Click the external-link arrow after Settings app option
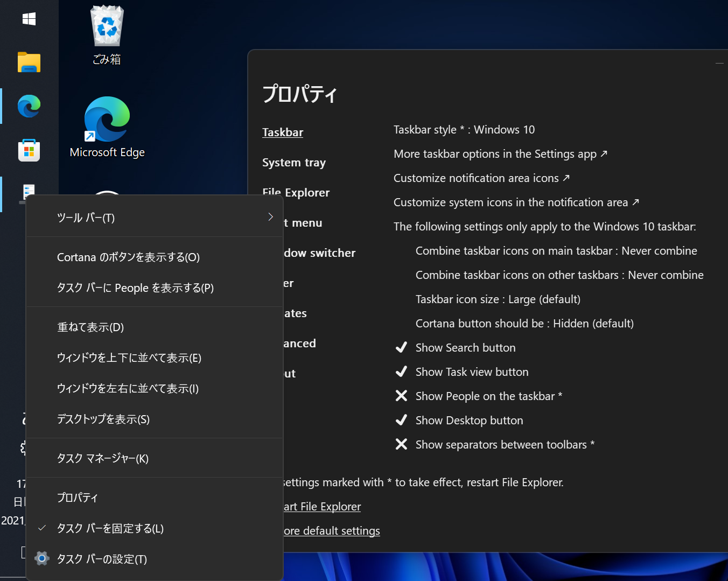Screen dimensions: 728x581 pyautogui.click(x=604, y=153)
